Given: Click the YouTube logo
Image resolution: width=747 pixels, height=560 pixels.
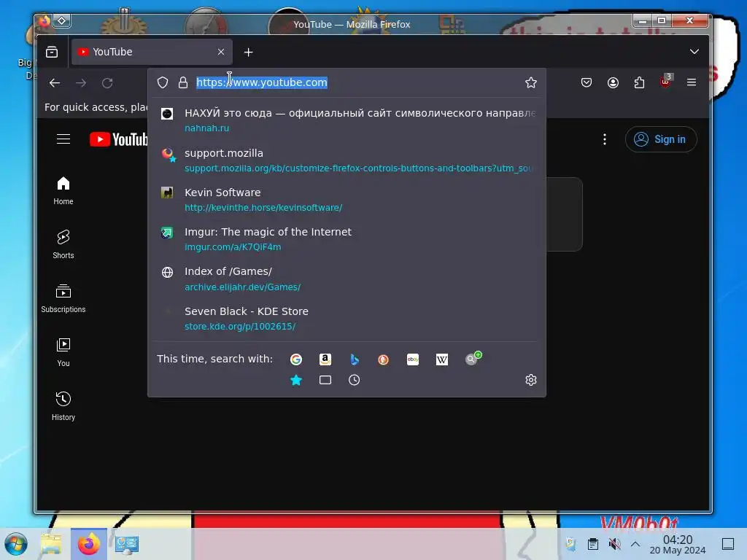Looking at the screenshot, I should [119, 139].
